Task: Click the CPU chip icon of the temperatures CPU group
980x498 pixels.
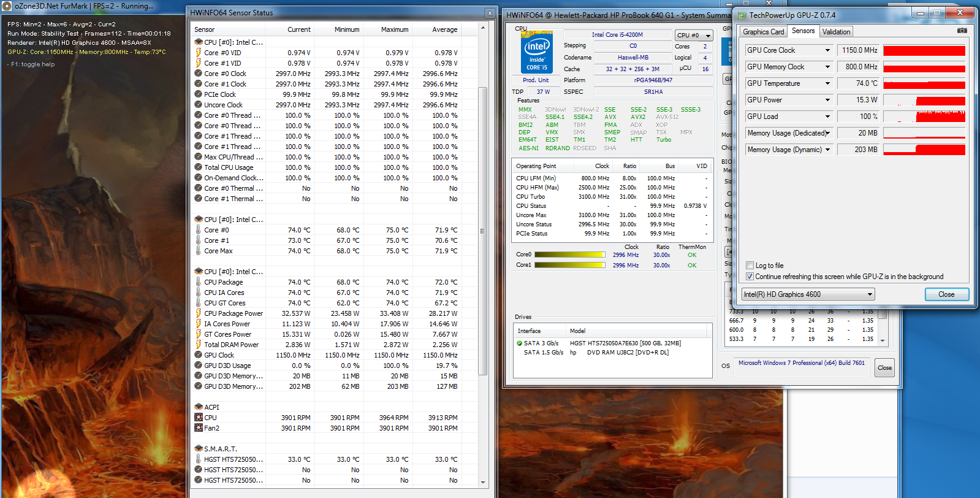Action: click(x=199, y=220)
